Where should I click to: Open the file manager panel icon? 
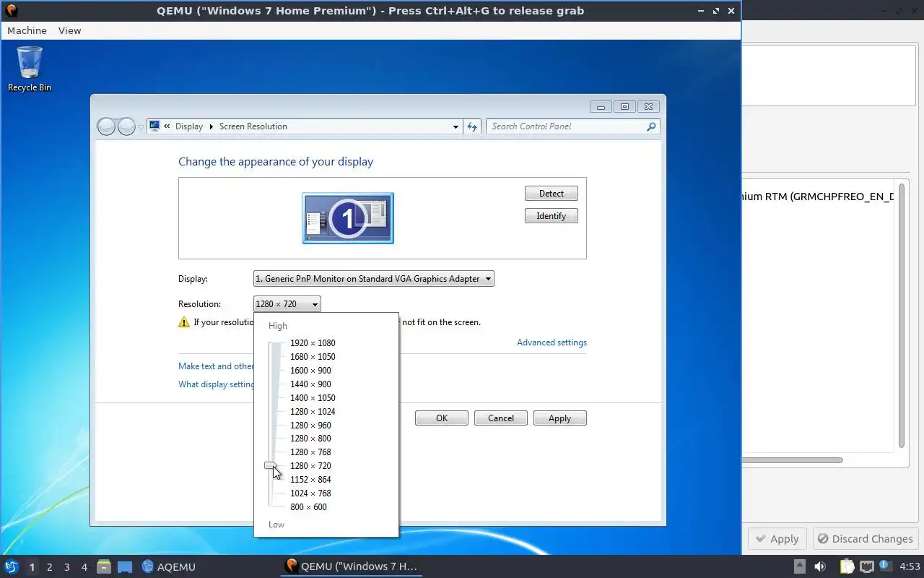point(104,567)
